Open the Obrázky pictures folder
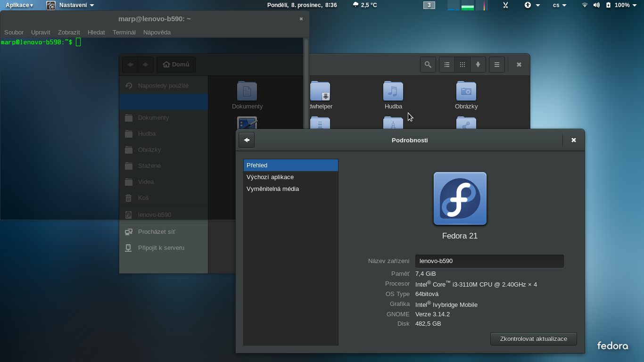Image resolution: width=644 pixels, height=362 pixels. (466, 95)
